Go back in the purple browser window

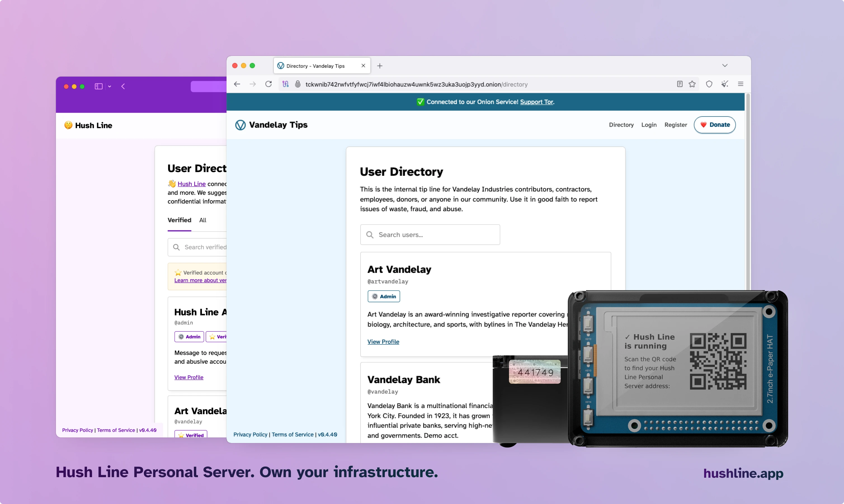(x=123, y=86)
